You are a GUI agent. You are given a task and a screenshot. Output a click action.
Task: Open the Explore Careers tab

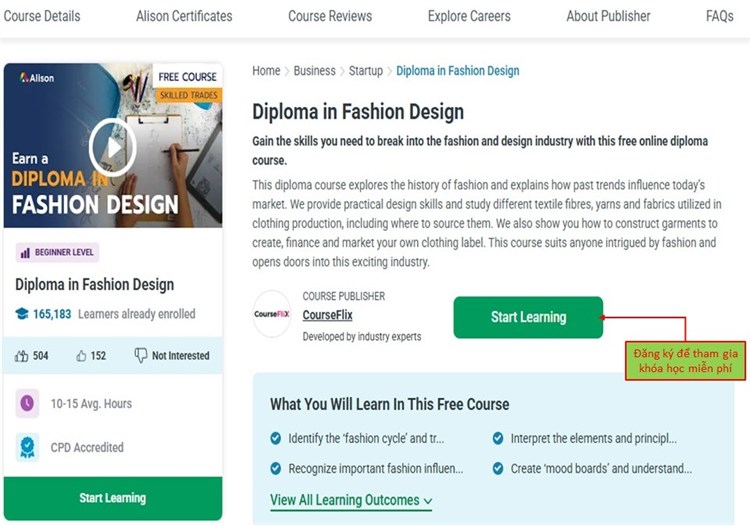click(469, 16)
